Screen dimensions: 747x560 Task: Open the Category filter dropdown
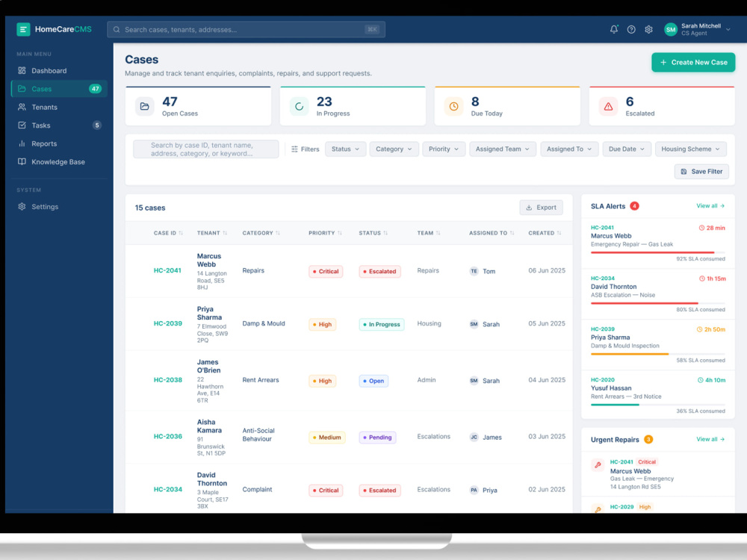(394, 149)
